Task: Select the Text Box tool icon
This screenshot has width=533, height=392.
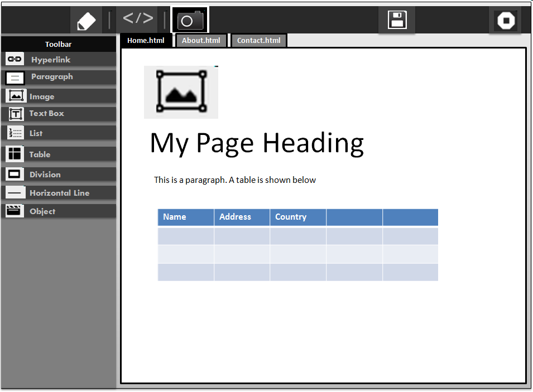Action: click(16, 114)
